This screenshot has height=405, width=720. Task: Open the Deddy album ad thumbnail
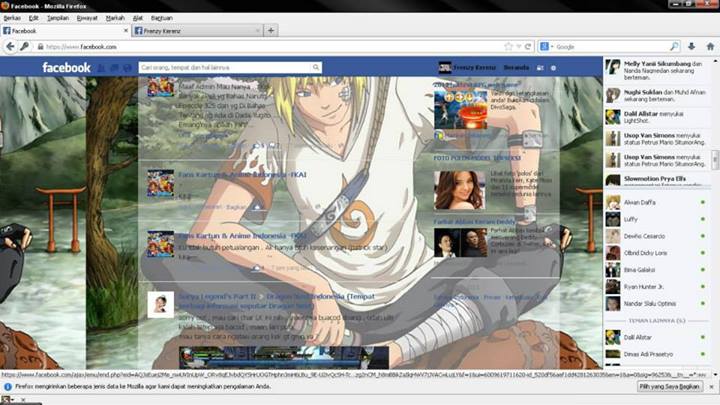coord(460,242)
